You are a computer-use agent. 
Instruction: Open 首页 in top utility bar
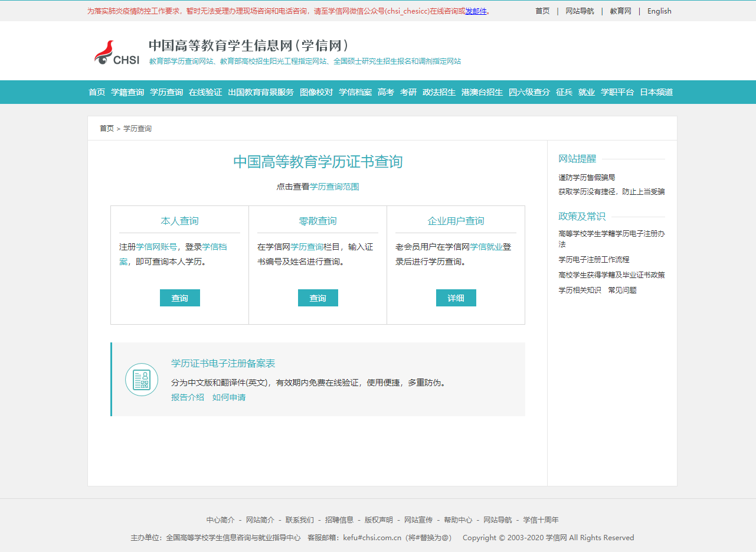click(542, 11)
